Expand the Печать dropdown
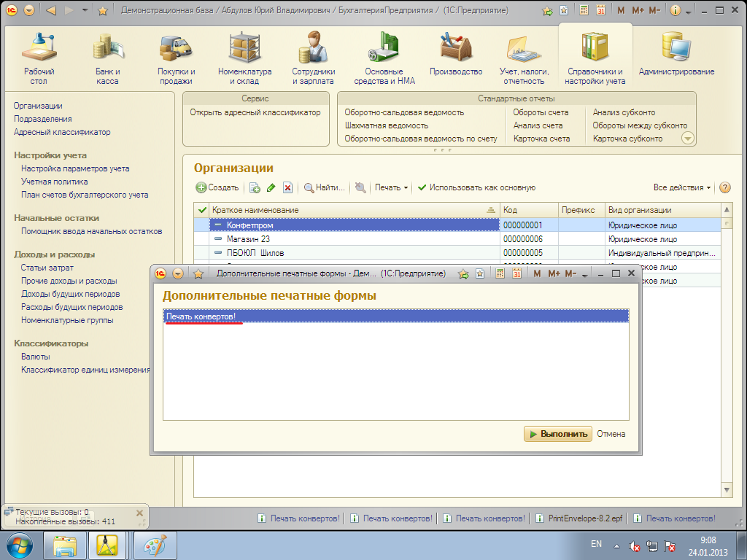Image resolution: width=747 pixels, height=560 pixels. [391, 187]
